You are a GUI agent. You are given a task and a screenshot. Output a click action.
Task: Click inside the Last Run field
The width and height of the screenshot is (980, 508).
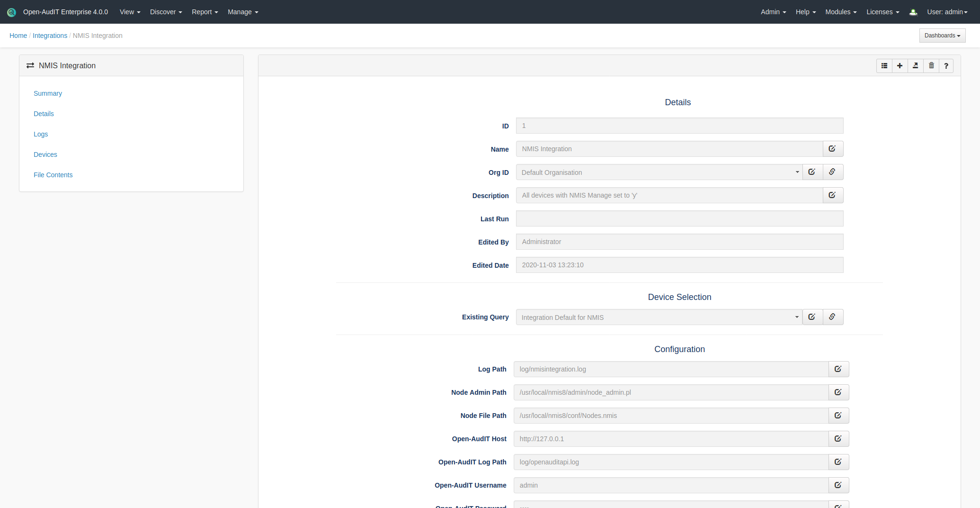[679, 218]
